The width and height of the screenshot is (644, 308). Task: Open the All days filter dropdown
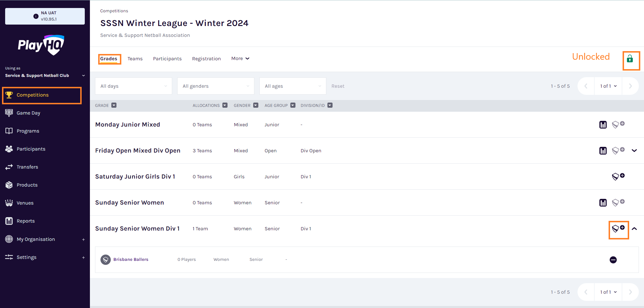point(134,86)
